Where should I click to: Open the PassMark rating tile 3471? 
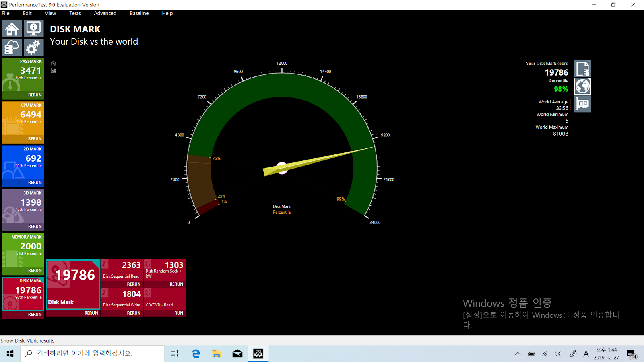point(23,74)
